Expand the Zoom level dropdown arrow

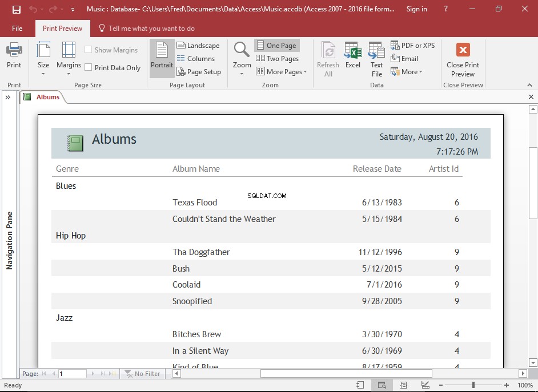(242, 74)
